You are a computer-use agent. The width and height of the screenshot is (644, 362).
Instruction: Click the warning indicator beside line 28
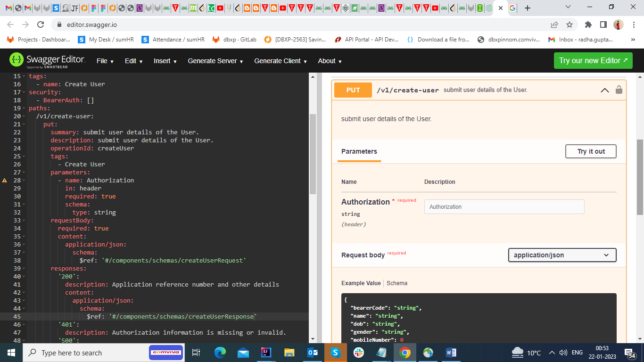[5, 180]
